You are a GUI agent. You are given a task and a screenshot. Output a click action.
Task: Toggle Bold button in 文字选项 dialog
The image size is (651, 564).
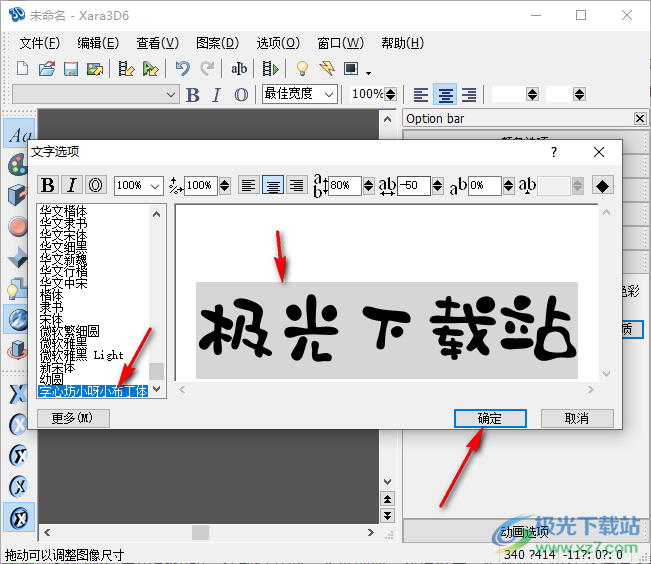[x=48, y=185]
